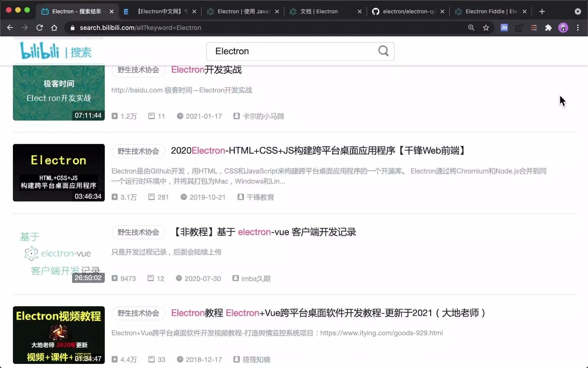Click the browser forward arrow
Screen dimensions: 588x368
pyautogui.click(x=25, y=28)
